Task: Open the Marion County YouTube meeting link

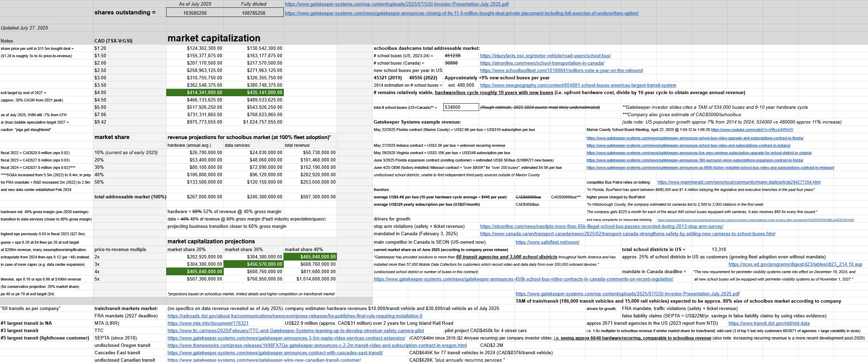Action: [x=752, y=130]
